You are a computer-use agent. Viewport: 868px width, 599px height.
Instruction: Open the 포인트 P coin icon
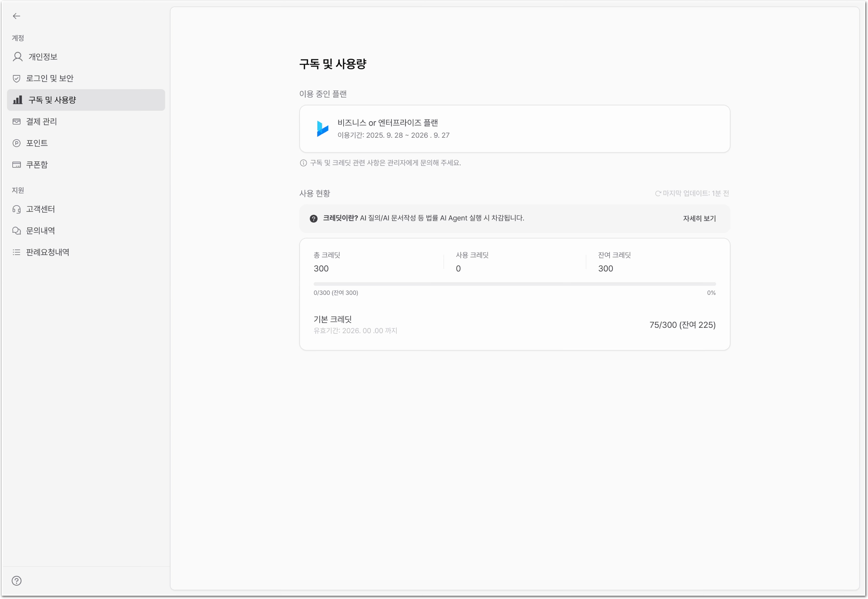pos(16,143)
